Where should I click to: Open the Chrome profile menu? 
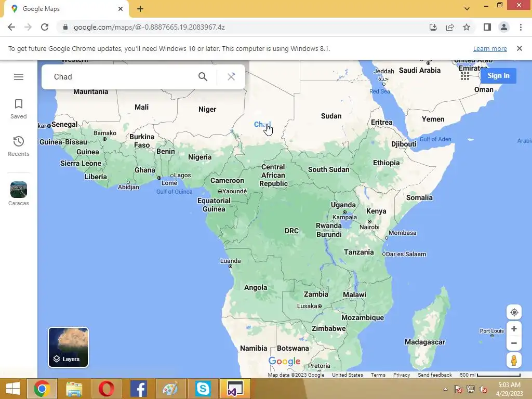(x=504, y=27)
